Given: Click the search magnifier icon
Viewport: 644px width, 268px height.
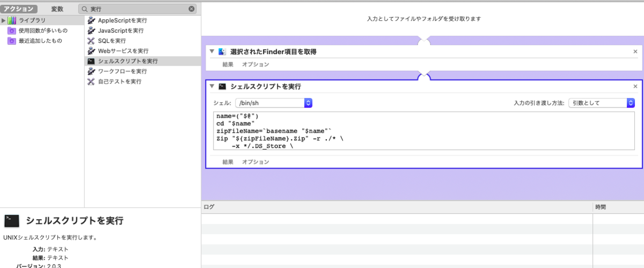Looking at the screenshot, I should [x=85, y=9].
